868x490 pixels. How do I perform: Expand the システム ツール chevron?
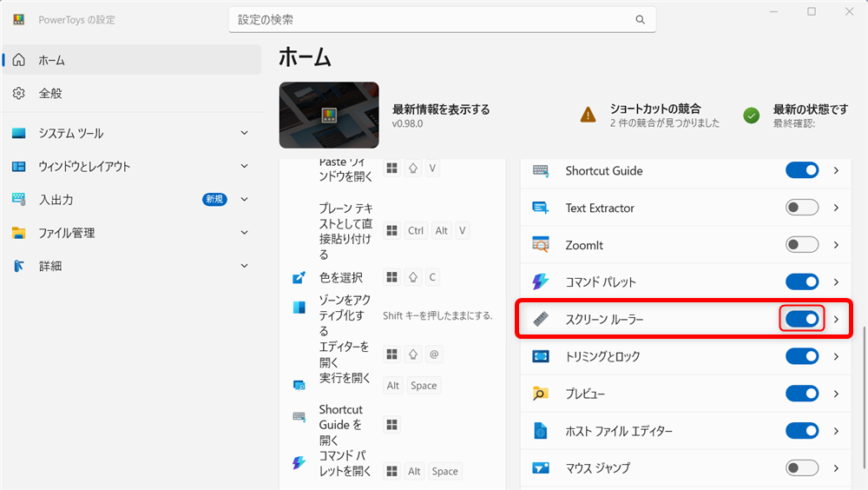[244, 133]
